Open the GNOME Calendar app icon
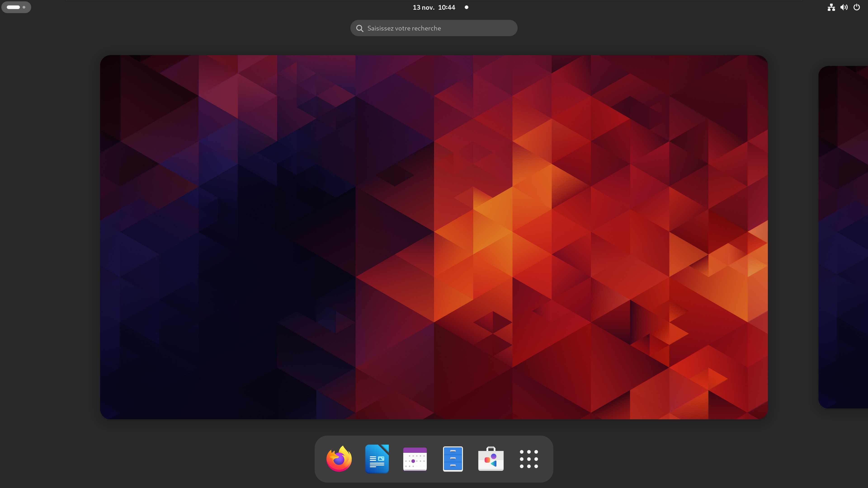 point(415,459)
